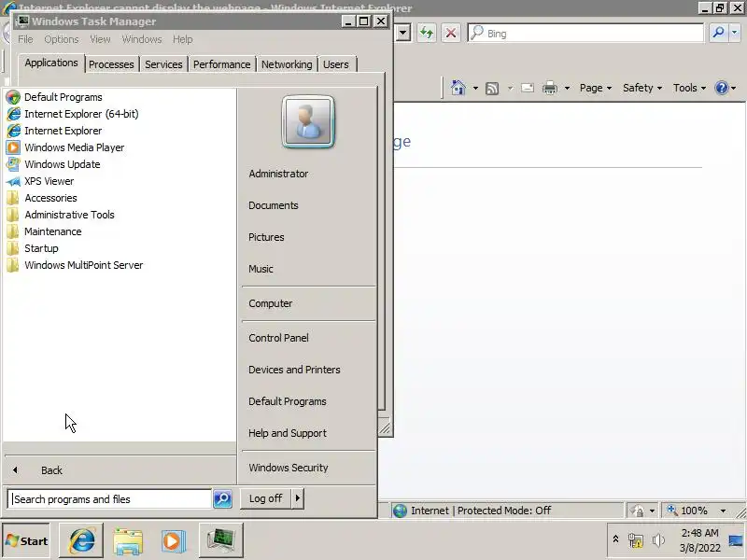This screenshot has height=560, width=747.
Task: Open Task Manager Options menu
Action: pos(62,39)
